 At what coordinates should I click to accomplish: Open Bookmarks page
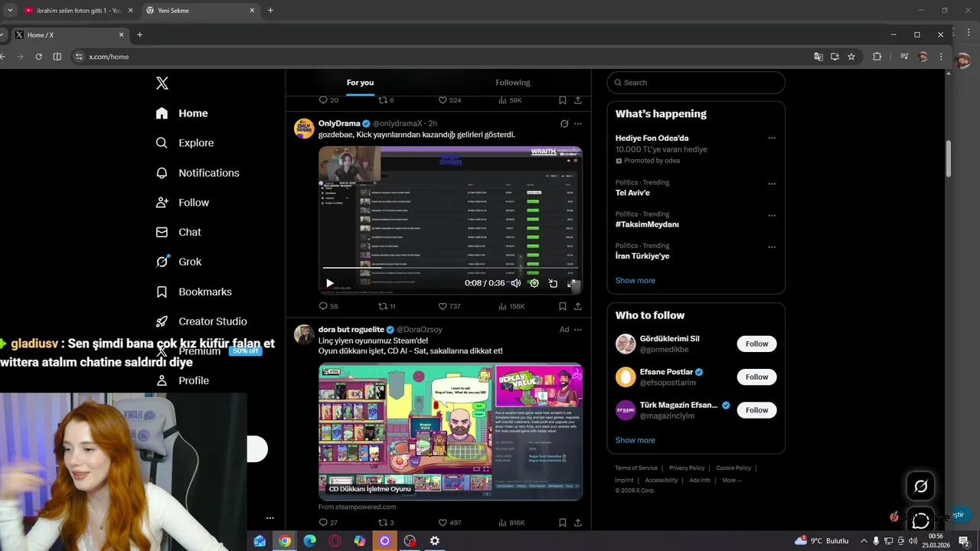[193, 292]
